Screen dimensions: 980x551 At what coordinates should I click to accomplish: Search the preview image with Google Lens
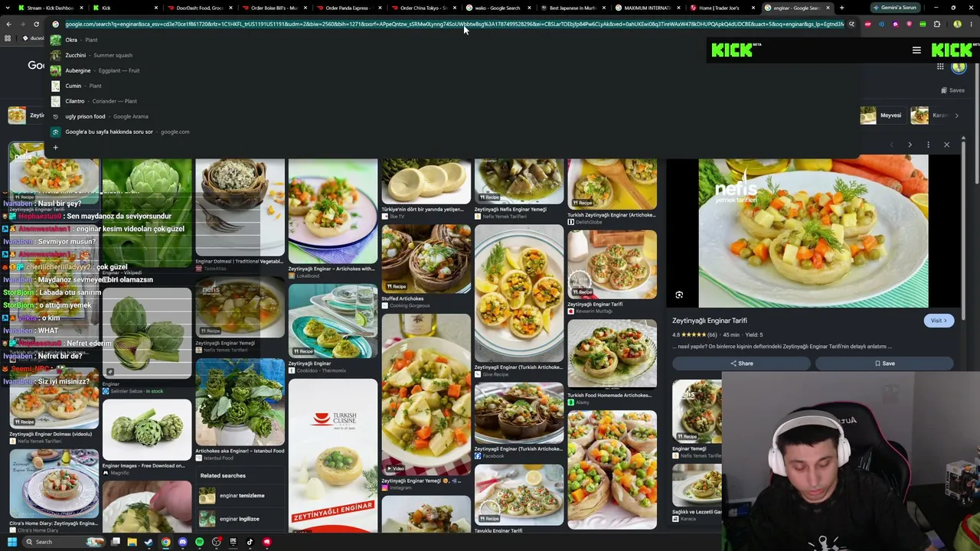pos(679,295)
